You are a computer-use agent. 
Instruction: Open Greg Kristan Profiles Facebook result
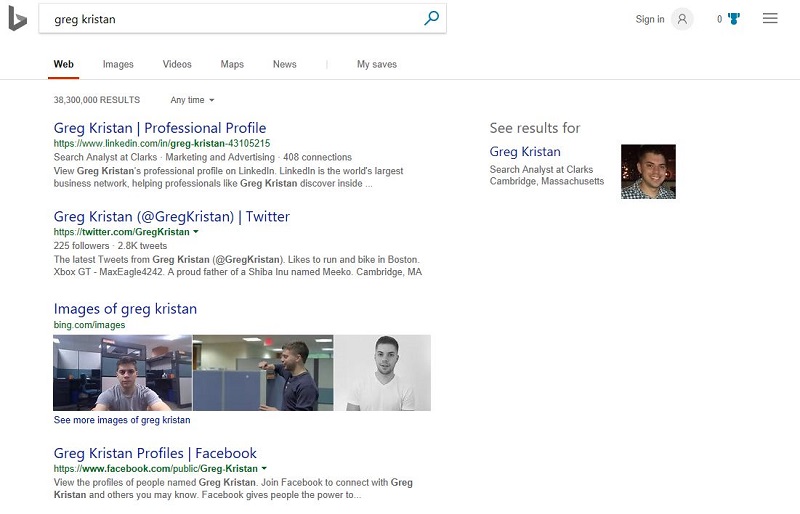(155, 453)
